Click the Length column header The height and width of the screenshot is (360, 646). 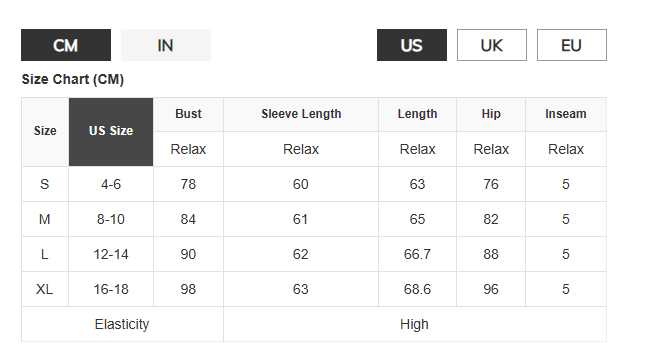pos(417,115)
